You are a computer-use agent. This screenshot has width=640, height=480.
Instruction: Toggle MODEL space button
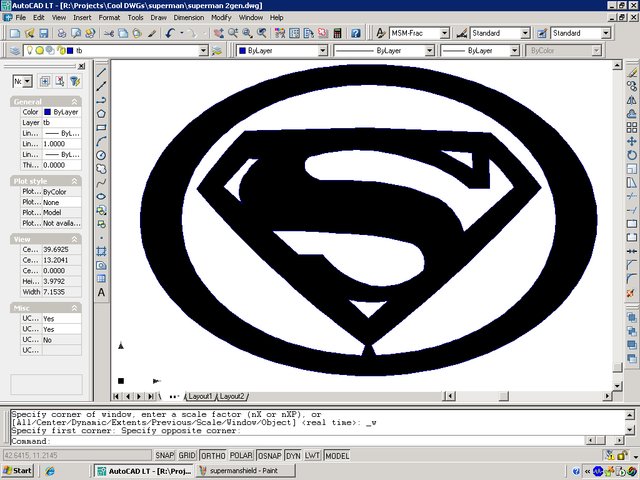tap(337, 455)
